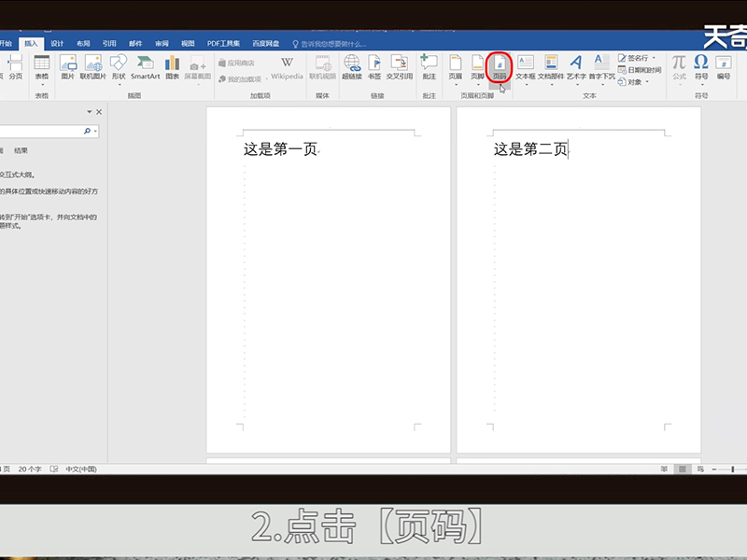Click the Wikipedia add-in button
This screenshot has width=747, height=560.
(287, 65)
